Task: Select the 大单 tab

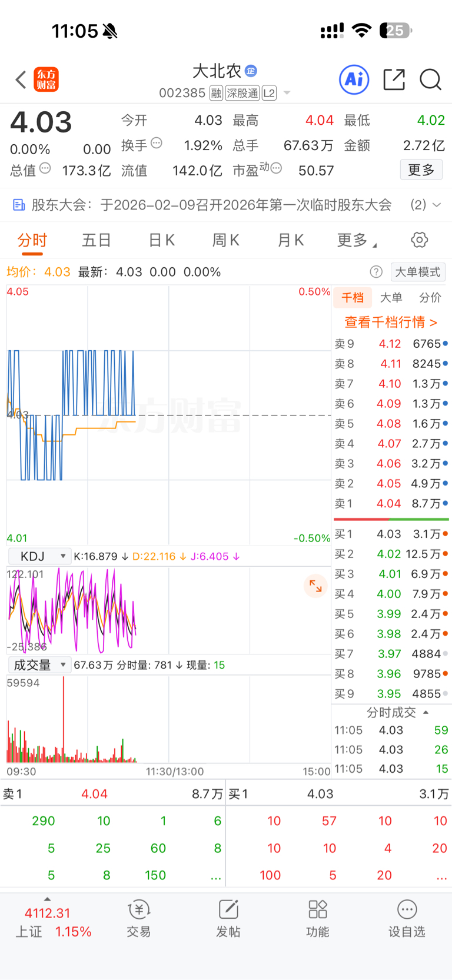Action: click(391, 298)
